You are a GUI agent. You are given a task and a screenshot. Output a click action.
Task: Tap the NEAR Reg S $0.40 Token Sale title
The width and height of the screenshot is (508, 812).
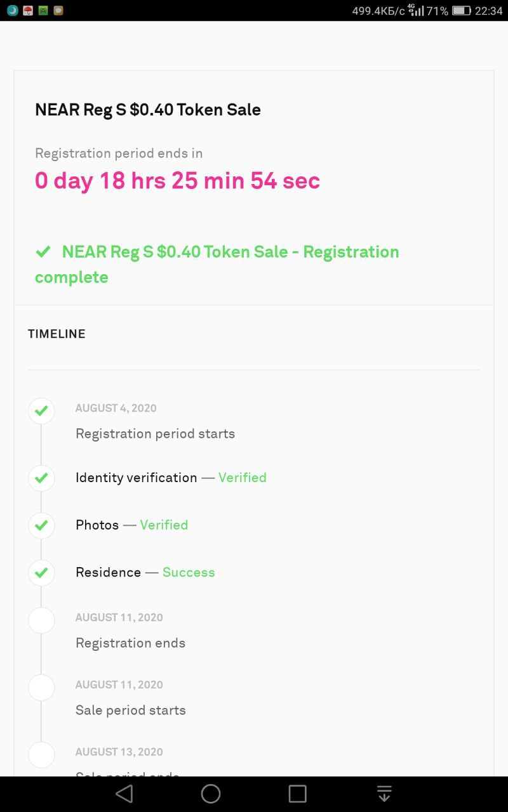pyautogui.click(x=148, y=110)
